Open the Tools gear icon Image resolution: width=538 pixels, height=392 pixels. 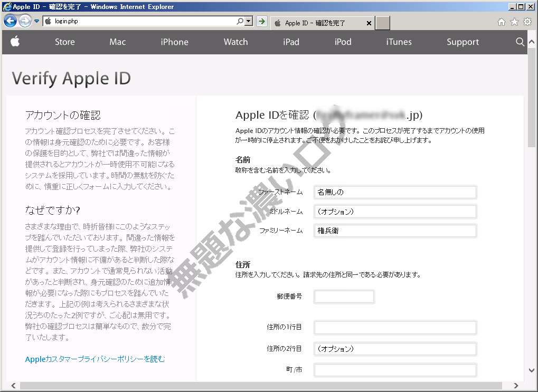coord(527,22)
